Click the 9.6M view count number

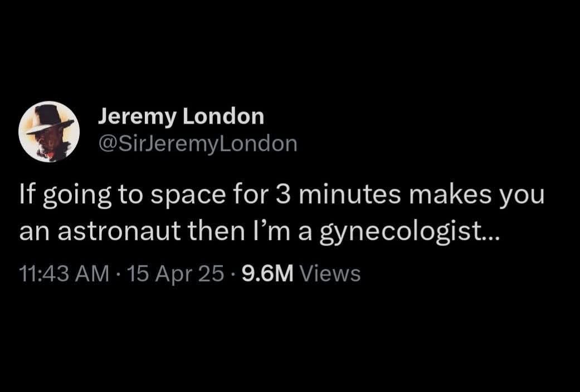pyautogui.click(x=268, y=274)
